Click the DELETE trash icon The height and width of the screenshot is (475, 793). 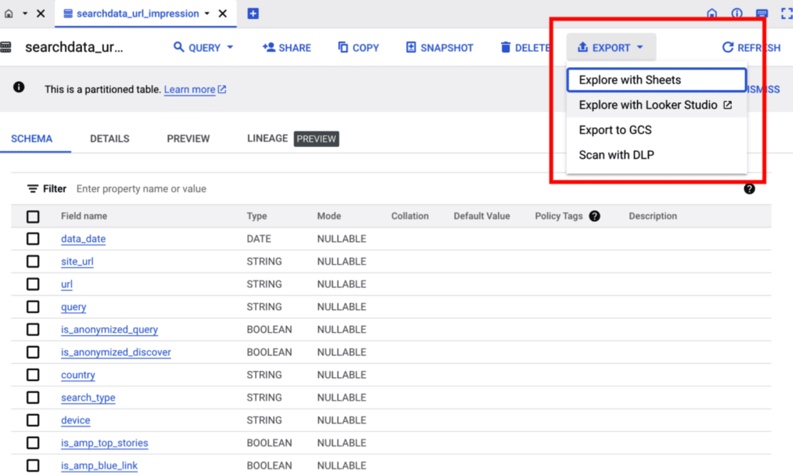(505, 48)
